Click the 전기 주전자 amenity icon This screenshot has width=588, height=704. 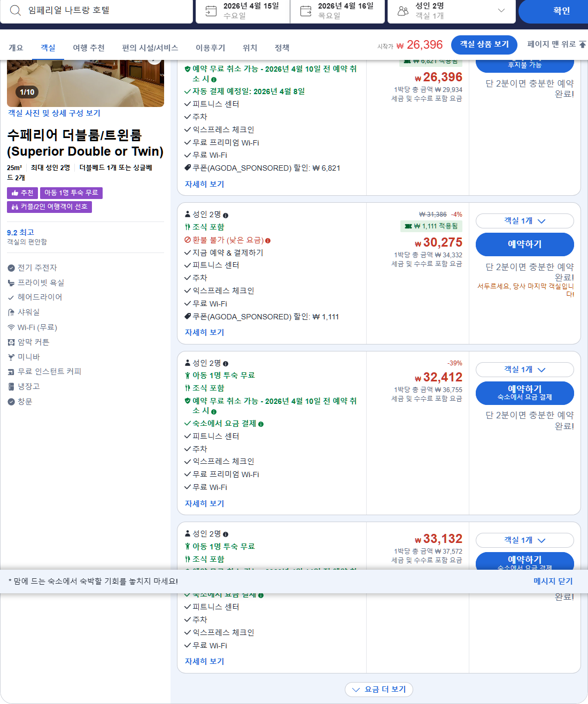(11, 268)
